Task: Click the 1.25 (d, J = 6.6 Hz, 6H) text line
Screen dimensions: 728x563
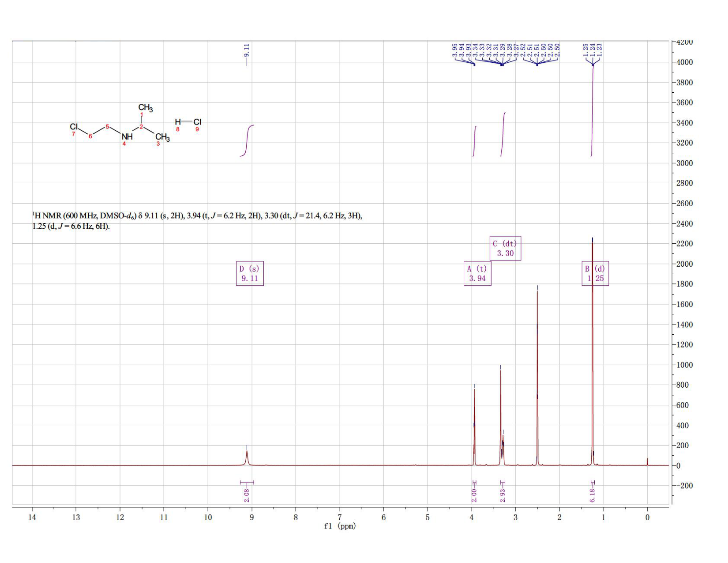Action: click(x=71, y=226)
